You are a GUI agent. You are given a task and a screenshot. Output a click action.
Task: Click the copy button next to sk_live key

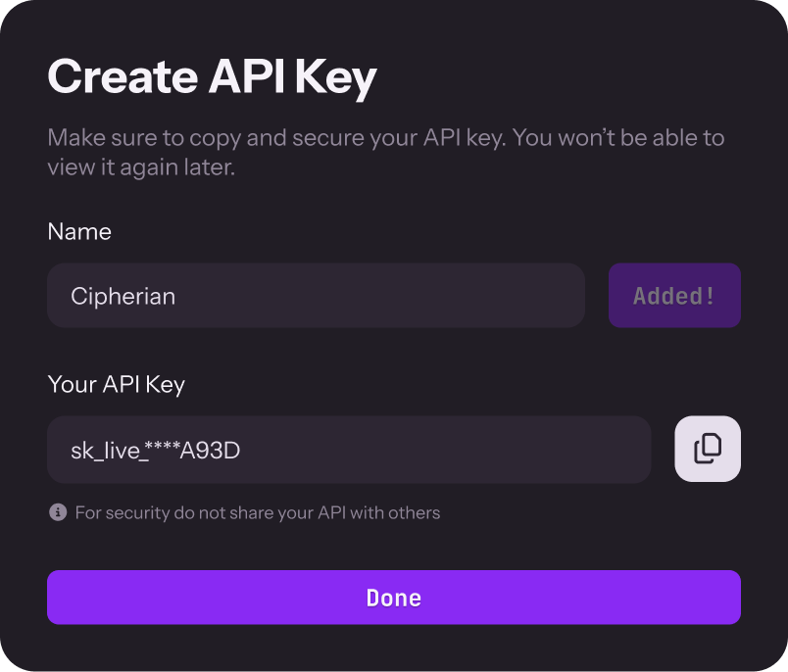pyautogui.click(x=708, y=449)
